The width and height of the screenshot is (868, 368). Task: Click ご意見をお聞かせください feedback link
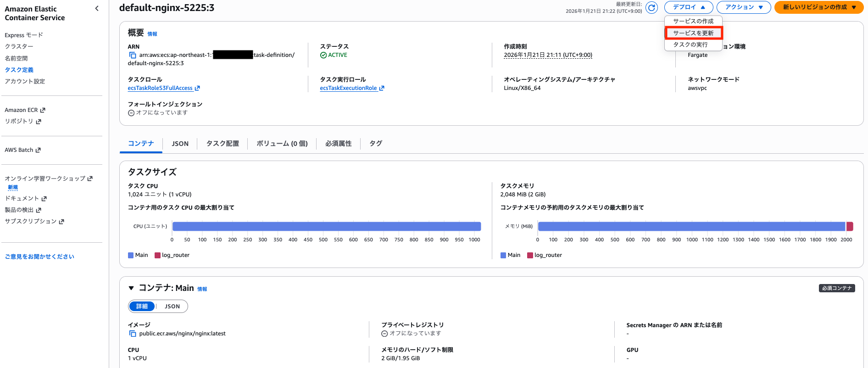tap(39, 256)
